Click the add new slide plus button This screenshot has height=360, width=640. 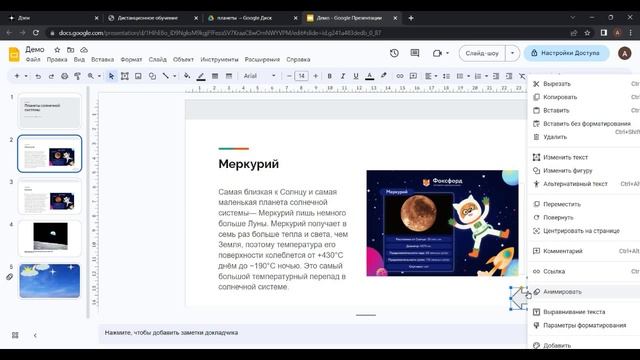17,76
